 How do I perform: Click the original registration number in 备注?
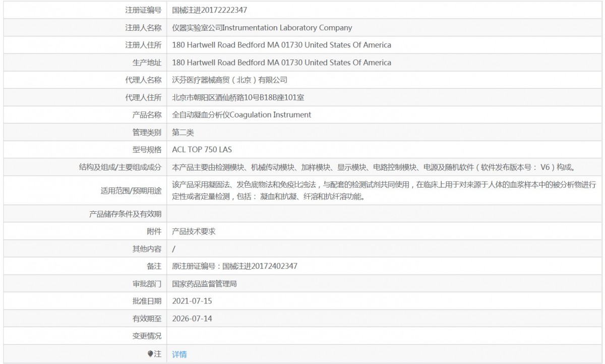coord(234,266)
